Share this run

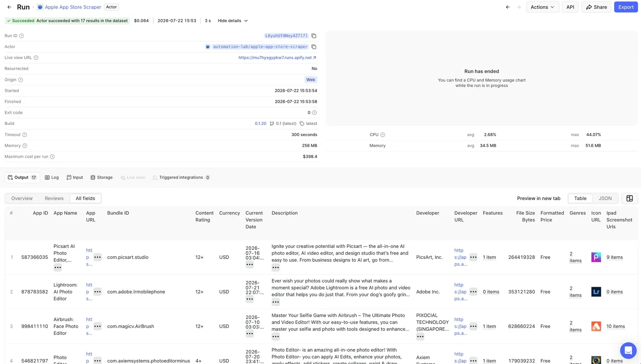[x=597, y=7]
